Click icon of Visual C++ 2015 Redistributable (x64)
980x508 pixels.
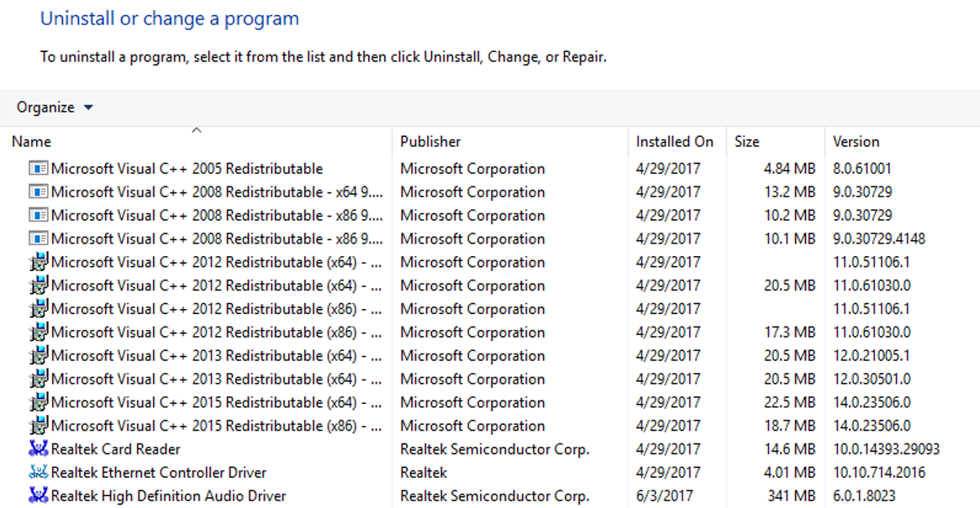[38, 402]
